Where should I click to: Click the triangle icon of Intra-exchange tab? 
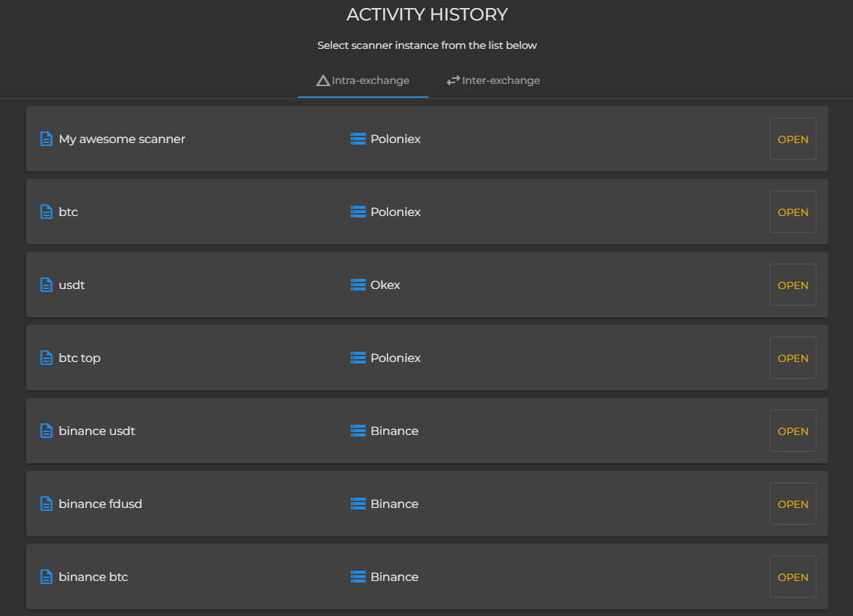point(323,80)
